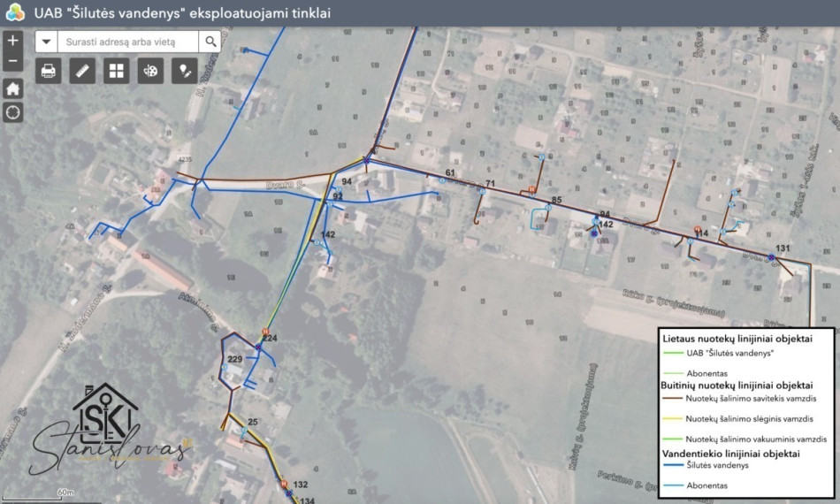The height and width of the screenshot is (504, 840).
Task: Click the Šilutės vandenys water line legend swatch
Action: click(673, 465)
